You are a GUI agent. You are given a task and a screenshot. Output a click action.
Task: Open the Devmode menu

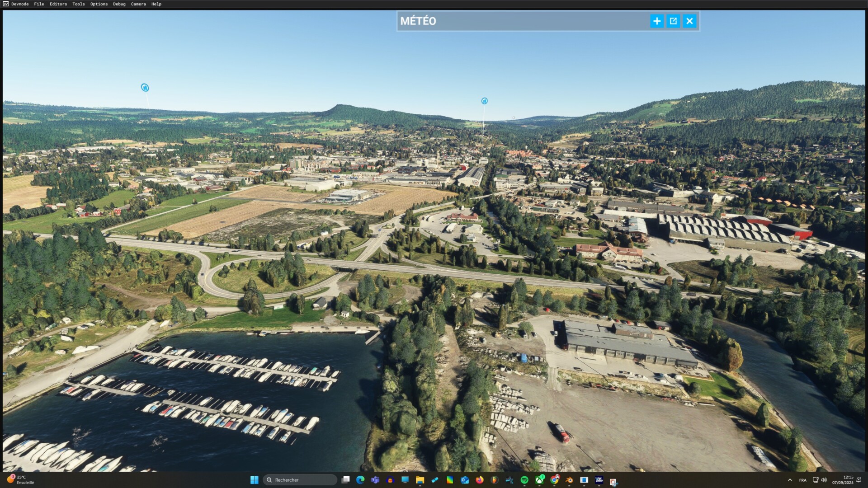pos(19,4)
